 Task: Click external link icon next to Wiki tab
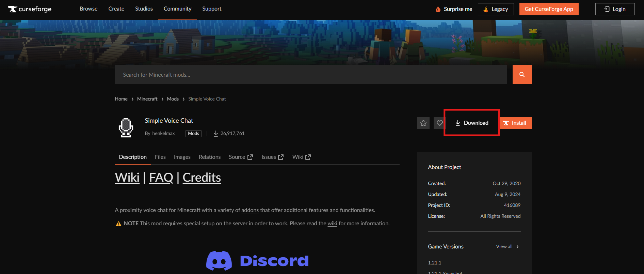308,157
